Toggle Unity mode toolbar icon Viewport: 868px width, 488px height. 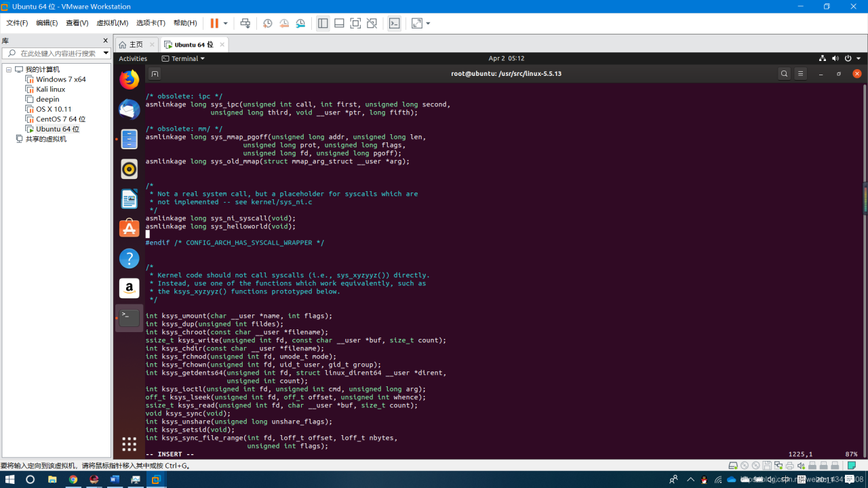click(372, 23)
